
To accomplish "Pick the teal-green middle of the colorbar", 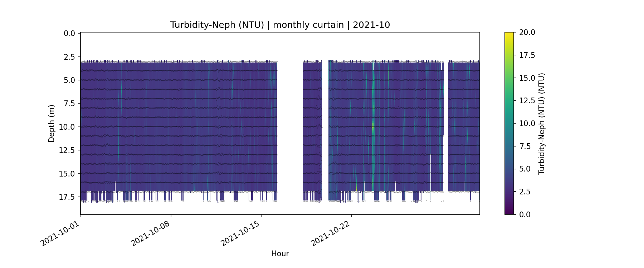I will pos(509,123).
